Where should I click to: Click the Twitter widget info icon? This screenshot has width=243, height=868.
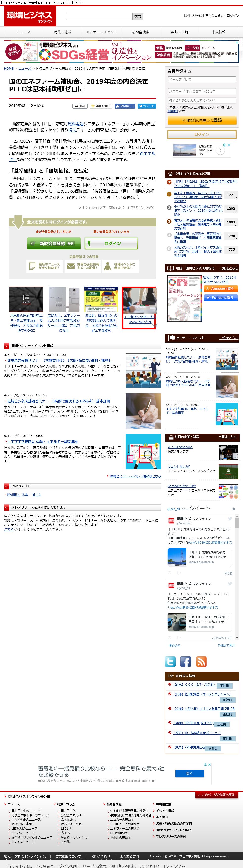234,509
